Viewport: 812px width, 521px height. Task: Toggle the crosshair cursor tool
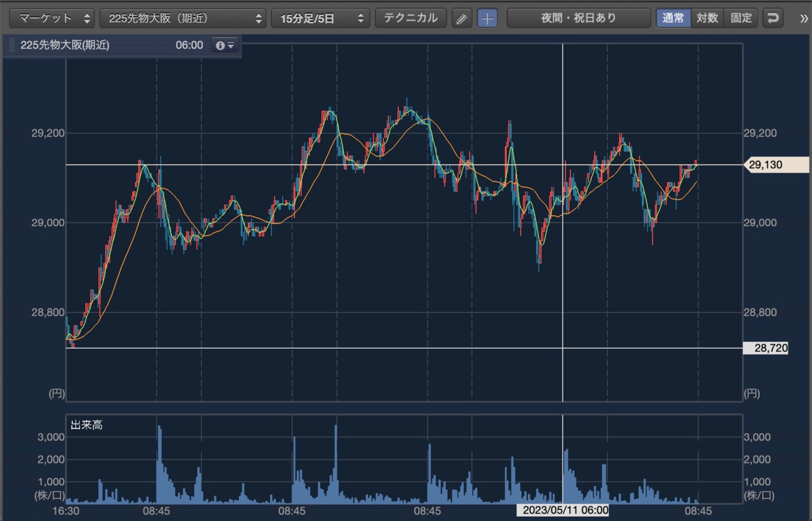[x=487, y=18]
